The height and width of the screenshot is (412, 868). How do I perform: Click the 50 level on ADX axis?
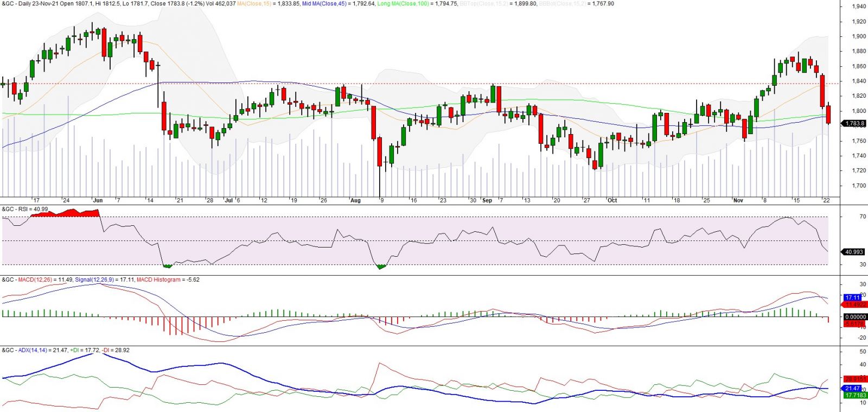[863, 352]
